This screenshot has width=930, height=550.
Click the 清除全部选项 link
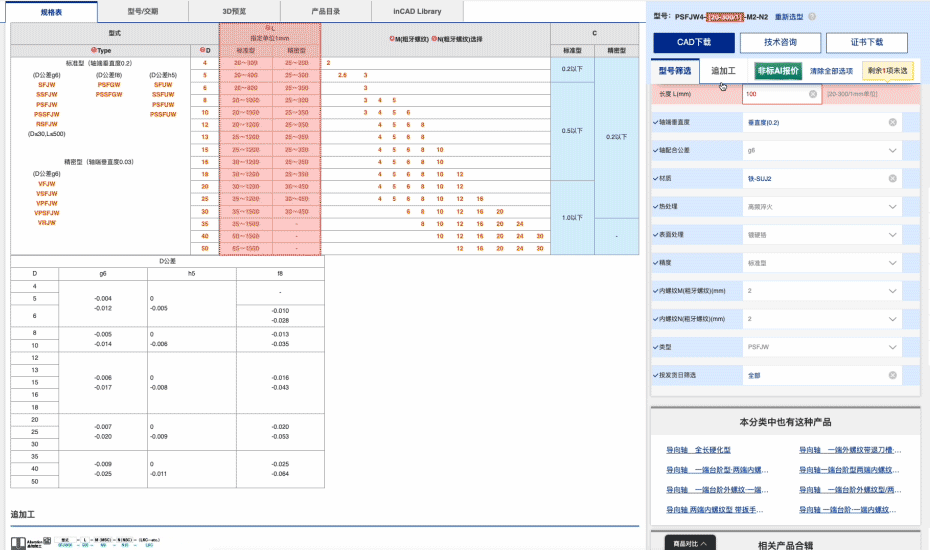(x=831, y=71)
